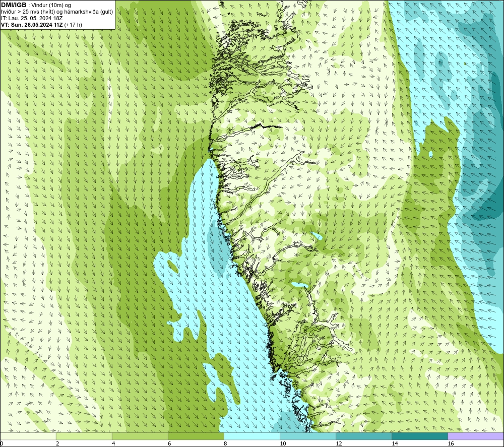The image size is (504, 447).
Task: Click the scale tick label "2"
Action: (57, 444)
